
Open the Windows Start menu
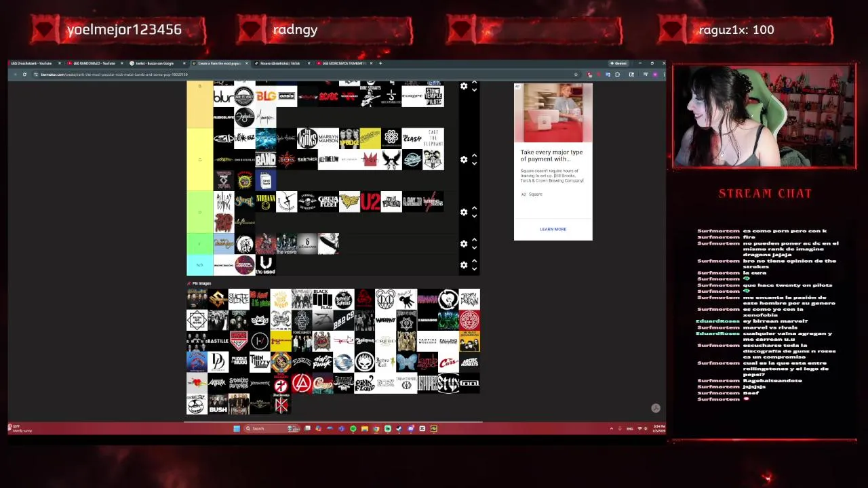point(237,428)
